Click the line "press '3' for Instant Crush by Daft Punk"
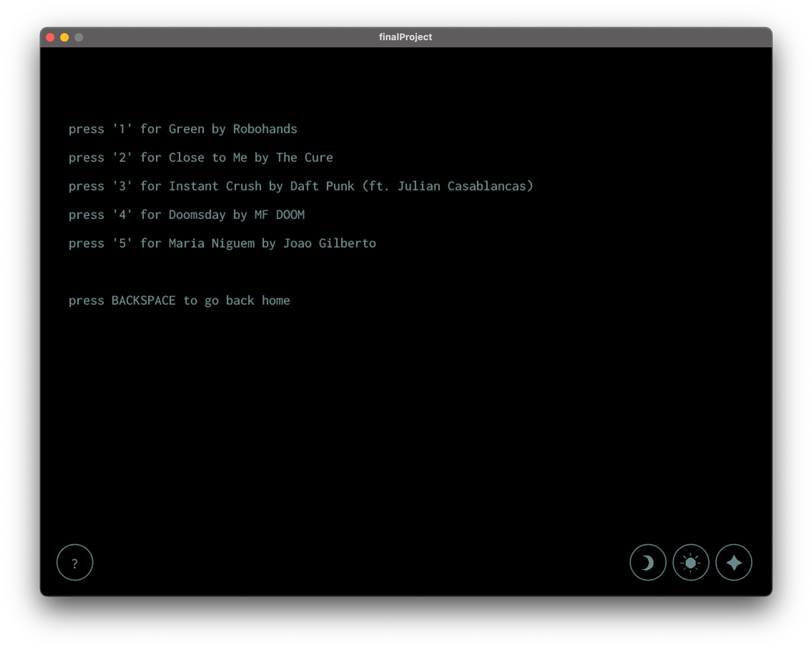Screen dimensions: 812x649 pyautogui.click(x=301, y=186)
